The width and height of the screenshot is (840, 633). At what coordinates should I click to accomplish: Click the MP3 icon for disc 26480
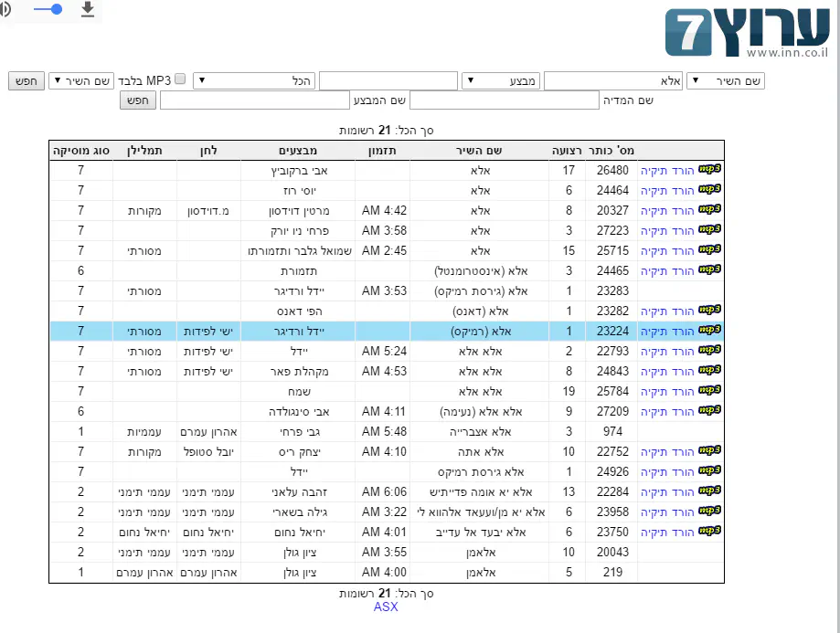coord(710,170)
